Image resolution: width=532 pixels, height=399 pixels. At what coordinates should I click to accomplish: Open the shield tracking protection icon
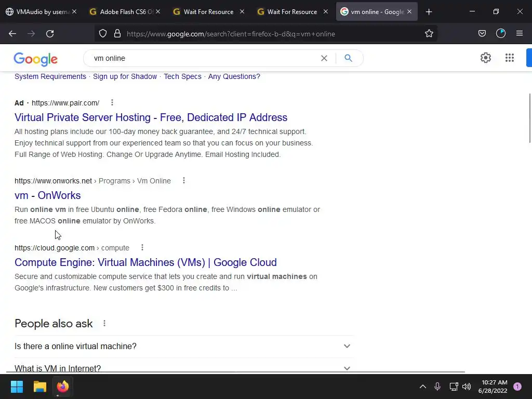tap(103, 34)
